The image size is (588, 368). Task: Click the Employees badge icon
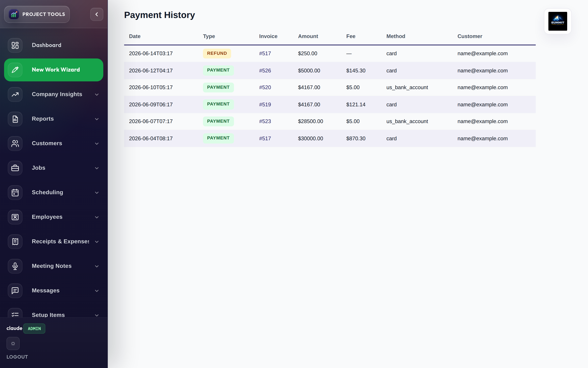point(15,217)
